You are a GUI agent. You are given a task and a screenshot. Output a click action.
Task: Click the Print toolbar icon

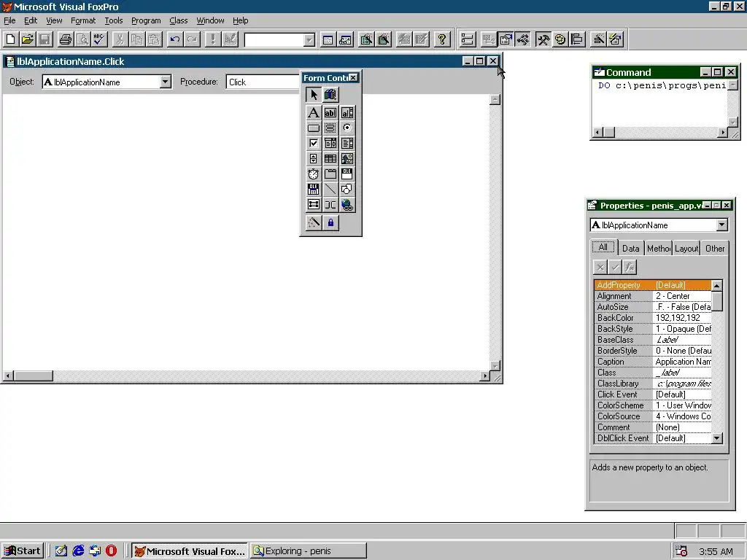click(x=65, y=39)
